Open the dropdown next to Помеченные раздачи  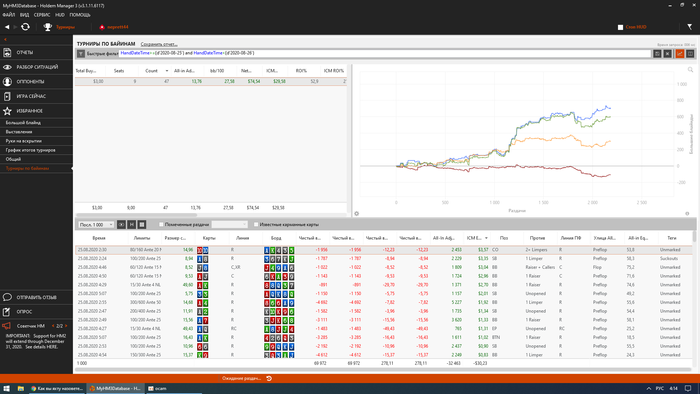pyautogui.click(x=229, y=224)
